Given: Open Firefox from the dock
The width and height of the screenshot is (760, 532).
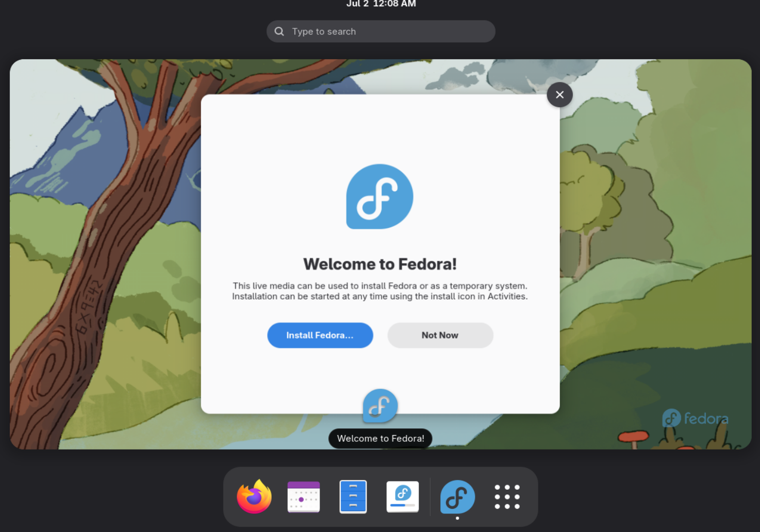Looking at the screenshot, I should point(254,497).
